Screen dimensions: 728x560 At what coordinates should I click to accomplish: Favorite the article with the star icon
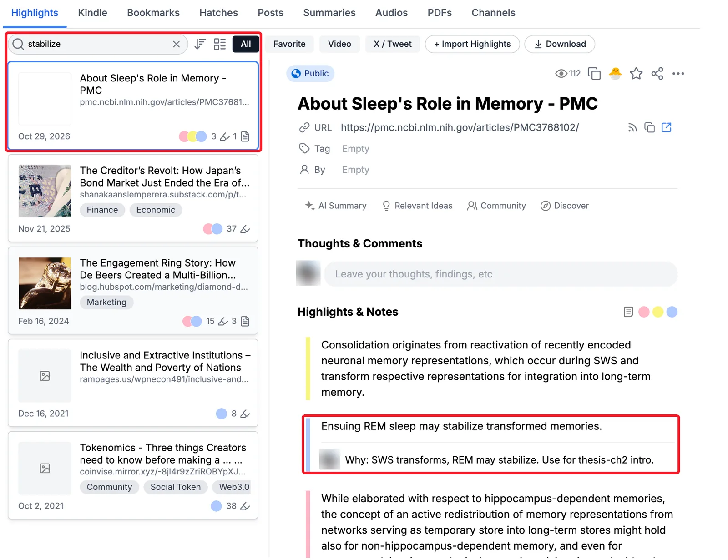636,74
